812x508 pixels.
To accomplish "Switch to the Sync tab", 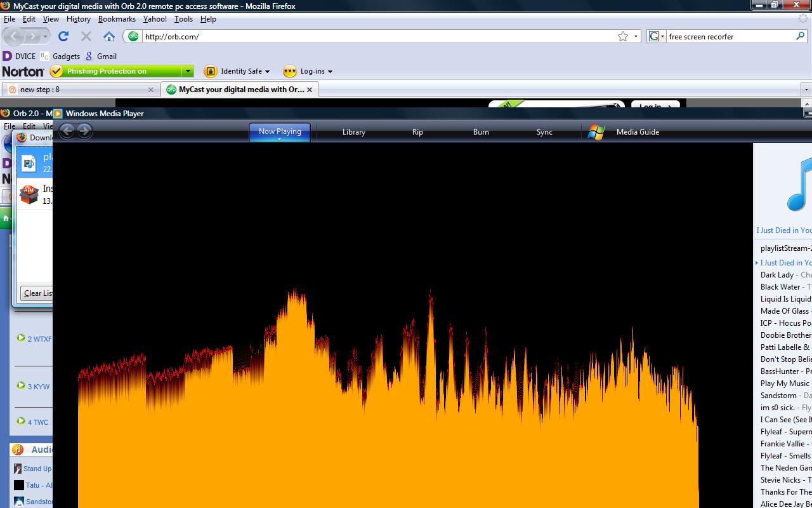I will tap(544, 132).
